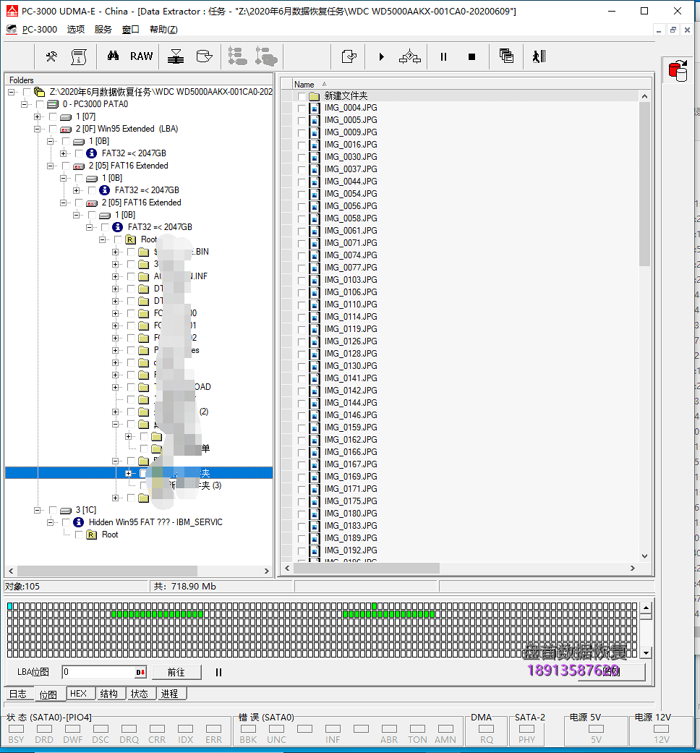Open the 帮助(Z) menu
This screenshot has width=700, height=753.
click(x=163, y=29)
